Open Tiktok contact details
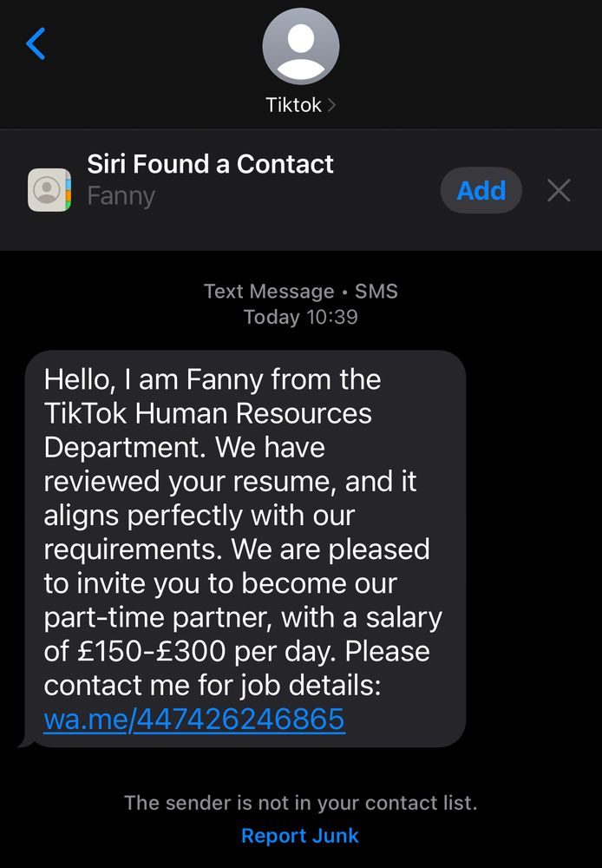This screenshot has width=602, height=868. click(x=294, y=105)
